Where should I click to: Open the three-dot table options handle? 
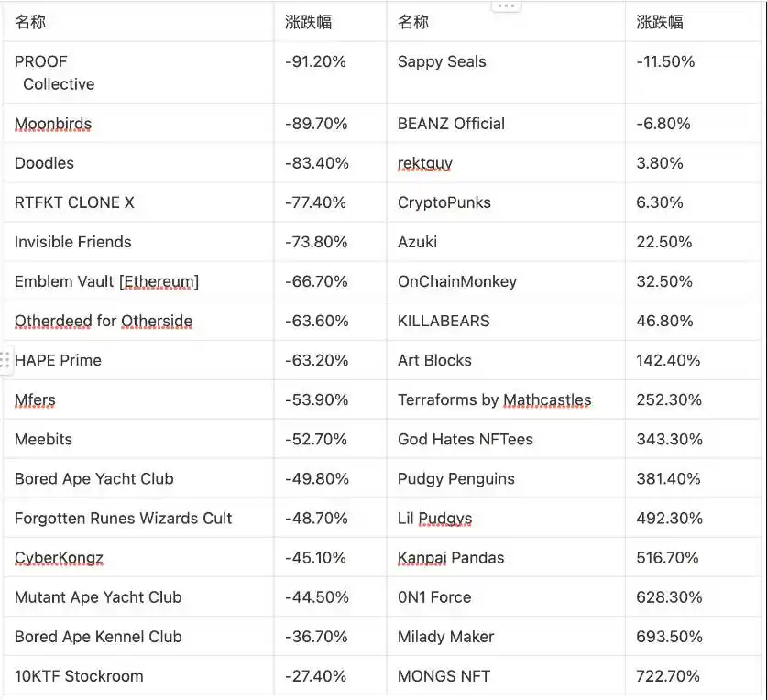[506, 6]
